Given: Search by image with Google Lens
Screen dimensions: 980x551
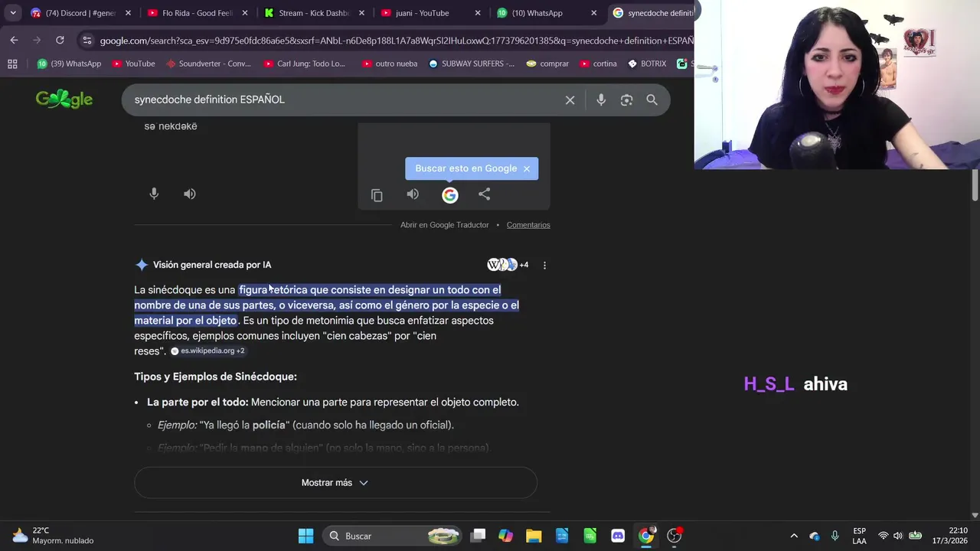Looking at the screenshot, I should 626,99.
